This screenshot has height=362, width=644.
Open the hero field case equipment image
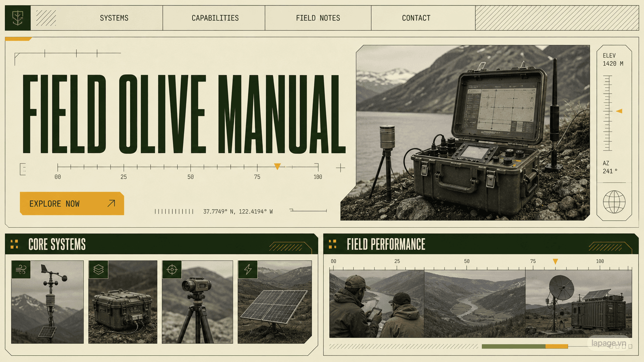[465, 133]
